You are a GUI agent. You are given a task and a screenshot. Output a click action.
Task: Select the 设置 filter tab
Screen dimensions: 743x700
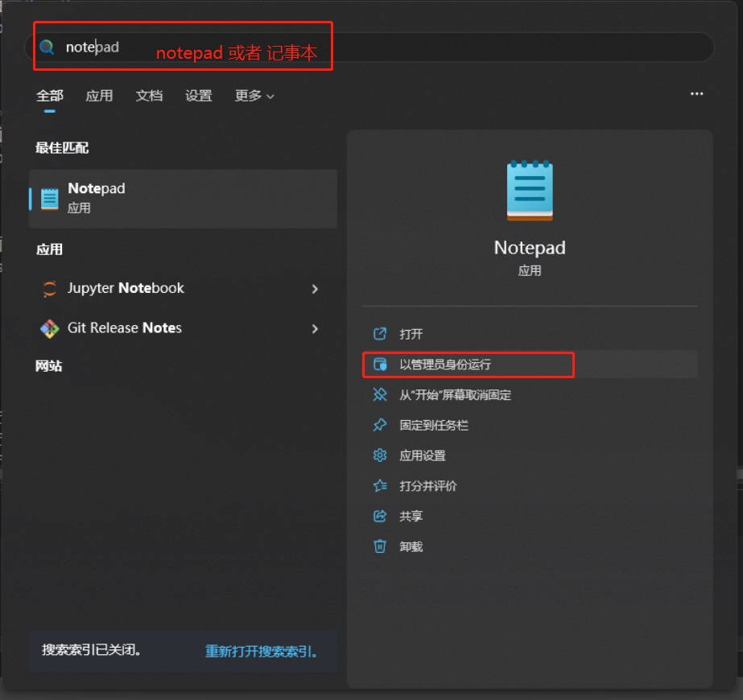click(x=199, y=96)
